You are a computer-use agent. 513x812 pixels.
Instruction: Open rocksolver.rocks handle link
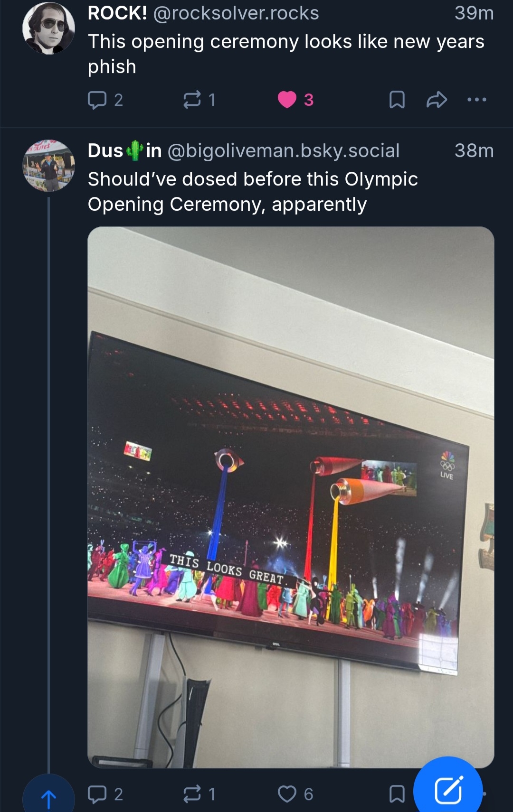point(236,13)
